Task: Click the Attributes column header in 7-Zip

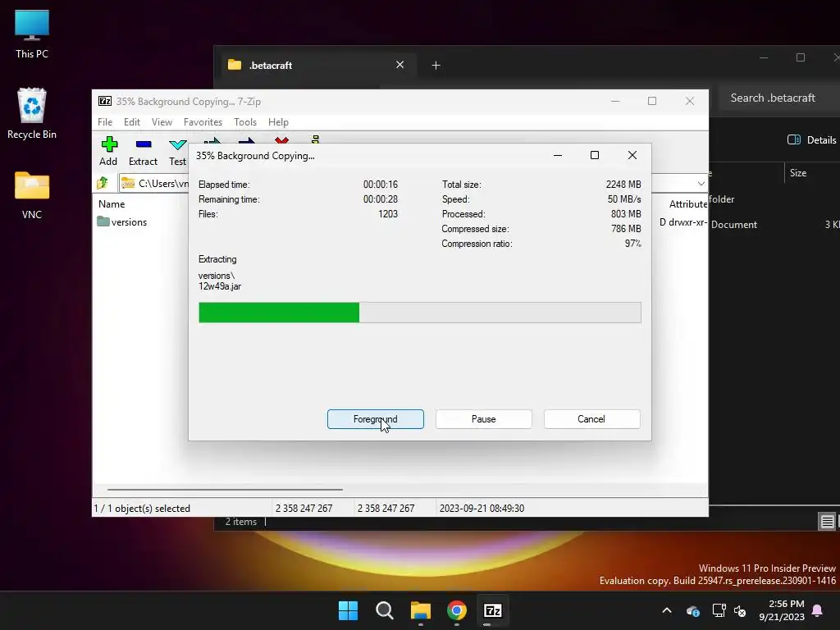Action: 688,204
